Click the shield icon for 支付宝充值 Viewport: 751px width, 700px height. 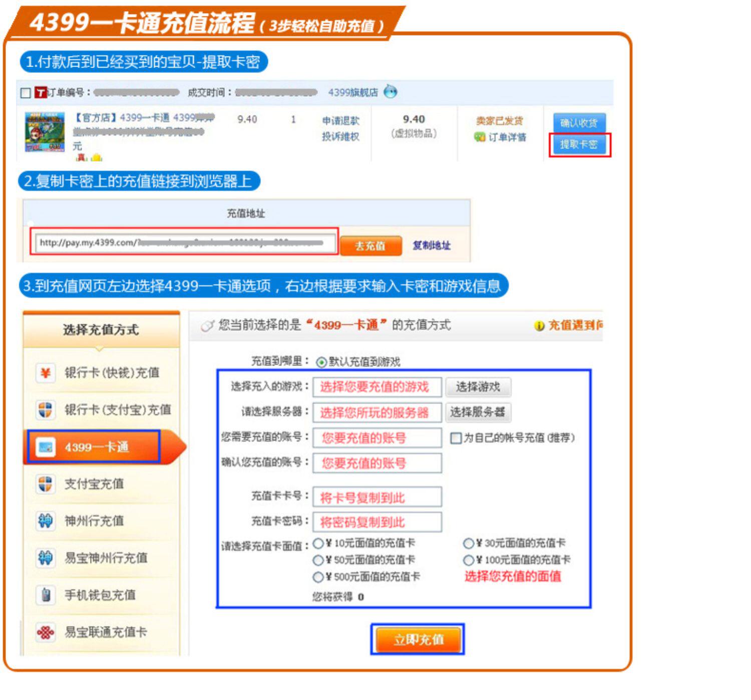(45, 484)
